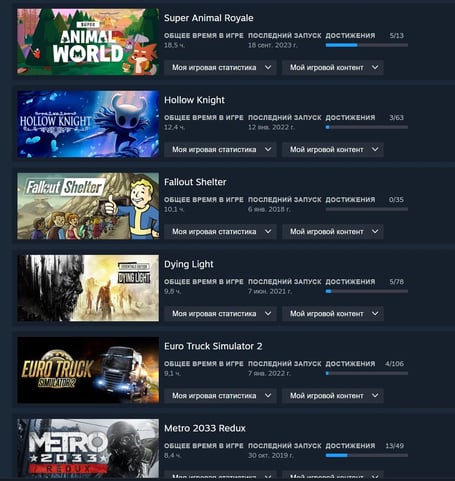455x481 pixels.
Task: Open 'Мой игровой контент' dropdown for Hollow Knight
Action: 333,150
